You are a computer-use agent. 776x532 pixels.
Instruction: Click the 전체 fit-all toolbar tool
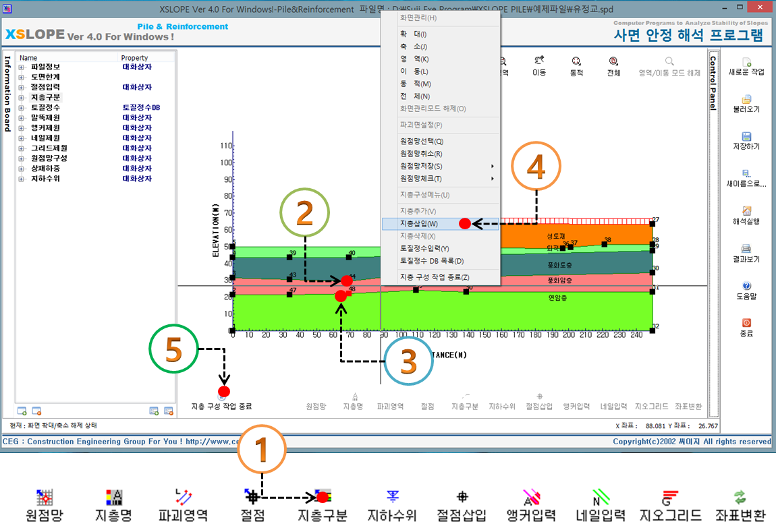pos(613,67)
